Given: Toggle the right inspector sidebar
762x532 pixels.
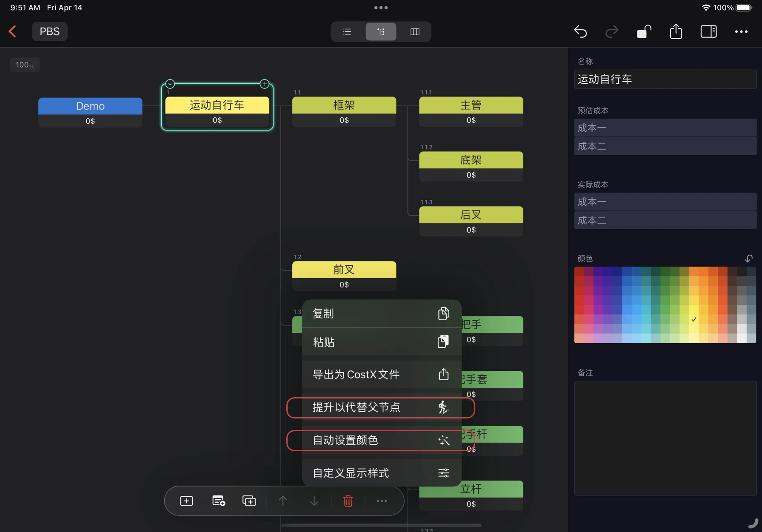Looking at the screenshot, I should [708, 31].
